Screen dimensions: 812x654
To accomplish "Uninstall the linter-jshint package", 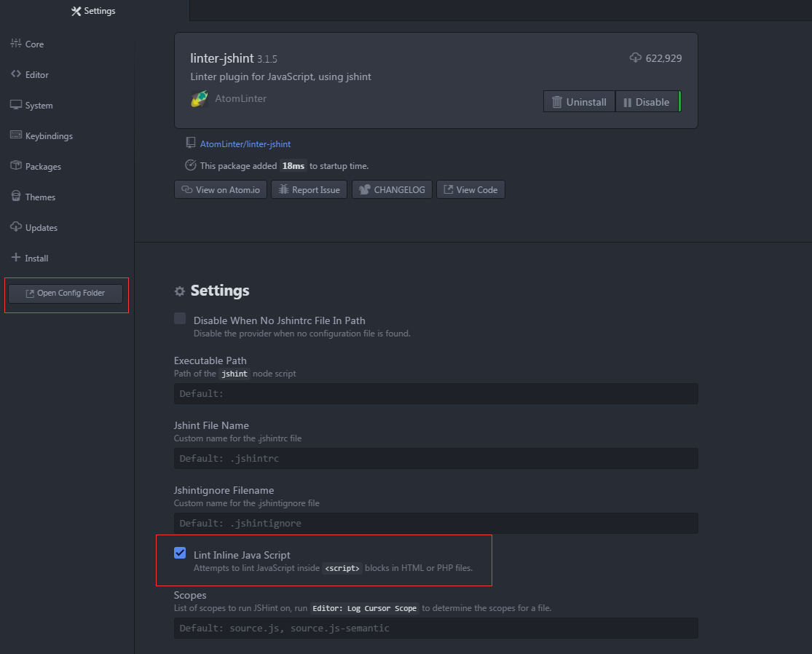I will click(x=579, y=102).
